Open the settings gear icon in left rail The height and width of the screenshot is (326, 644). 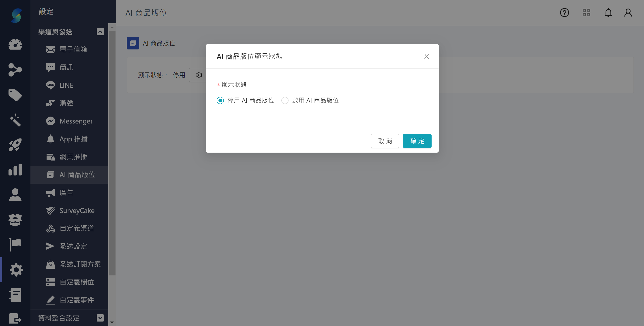click(x=16, y=270)
